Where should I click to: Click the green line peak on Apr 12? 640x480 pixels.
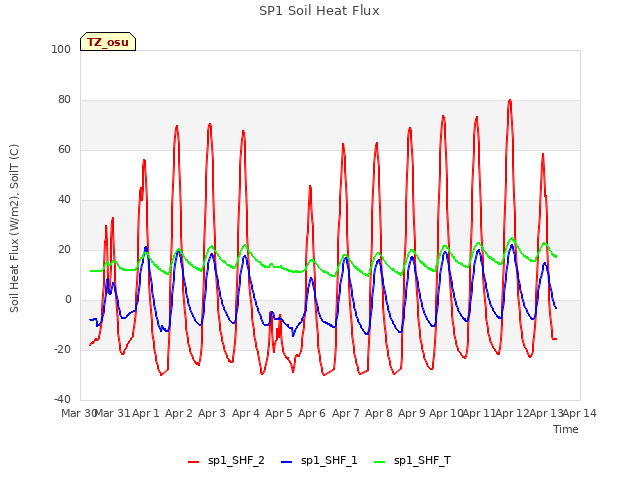coord(512,238)
